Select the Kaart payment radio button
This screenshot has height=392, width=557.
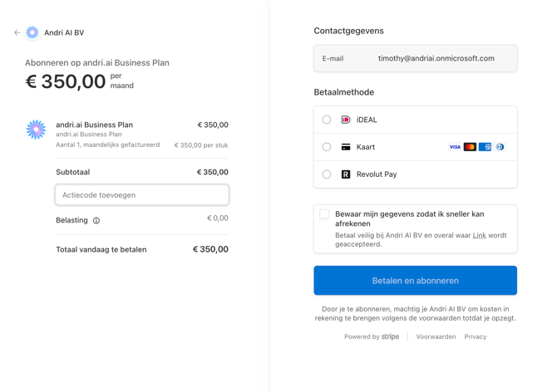tap(327, 147)
